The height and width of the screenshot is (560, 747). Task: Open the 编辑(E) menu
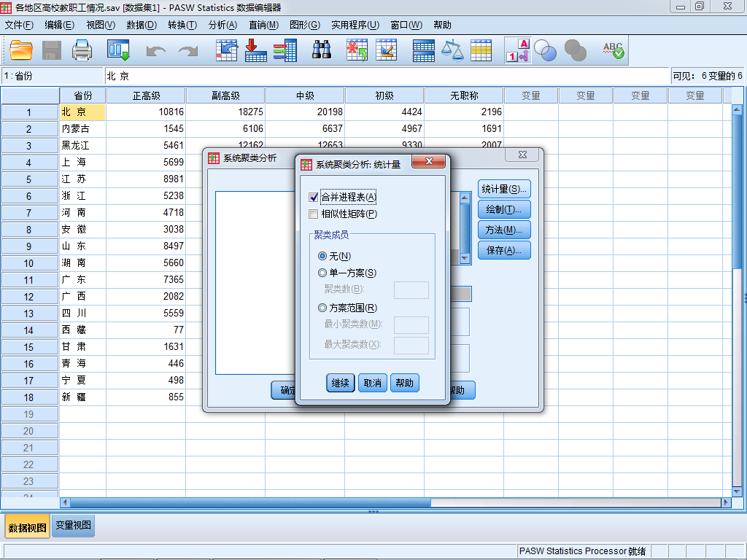click(60, 26)
